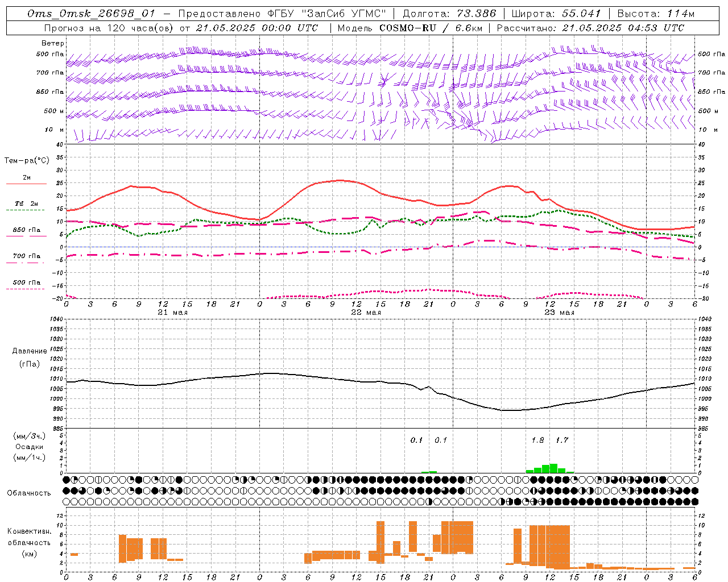Image resolution: width=728 pixels, height=582 pixels.
Task: Click the "Облачность" cloud cover label
Action: 29,493
